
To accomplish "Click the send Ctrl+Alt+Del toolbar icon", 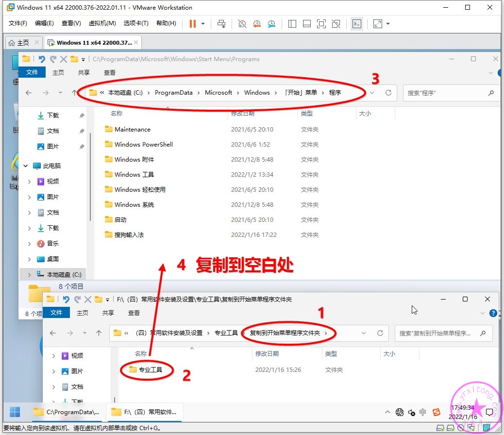I will click(221, 23).
